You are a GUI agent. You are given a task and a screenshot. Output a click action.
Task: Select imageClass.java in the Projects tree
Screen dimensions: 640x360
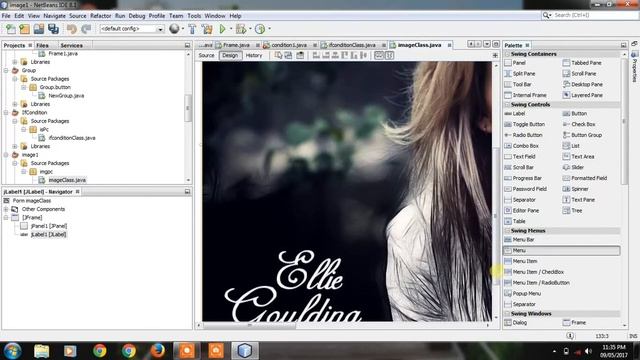pyautogui.click(x=67, y=180)
